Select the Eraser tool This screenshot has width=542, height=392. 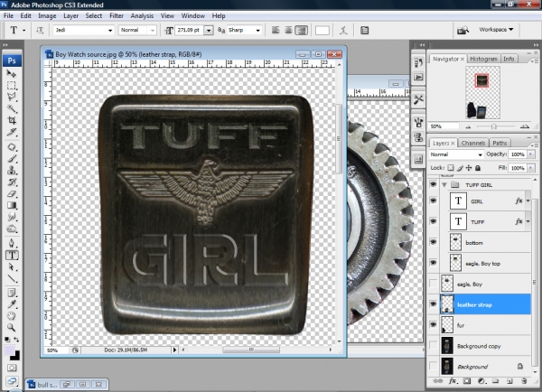pyautogui.click(x=12, y=194)
